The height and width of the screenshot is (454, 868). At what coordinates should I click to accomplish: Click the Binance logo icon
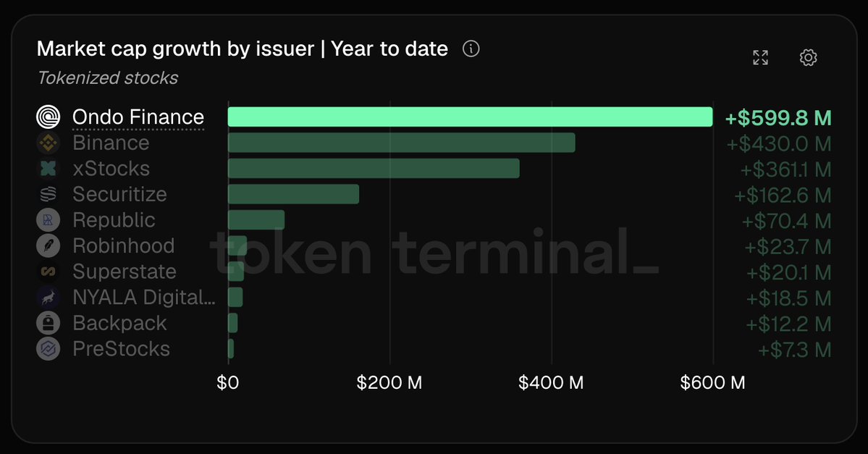pyautogui.click(x=49, y=143)
